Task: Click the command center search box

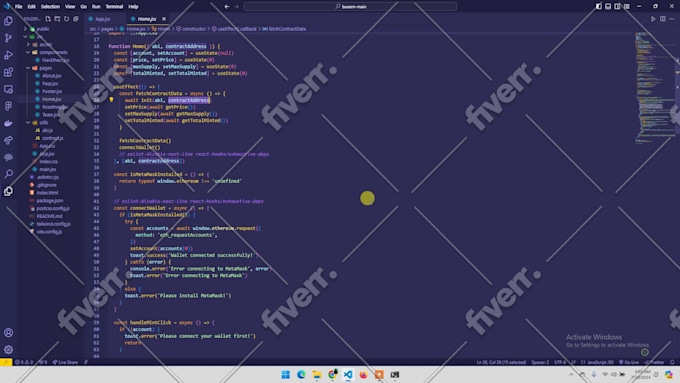Action: (x=350, y=7)
